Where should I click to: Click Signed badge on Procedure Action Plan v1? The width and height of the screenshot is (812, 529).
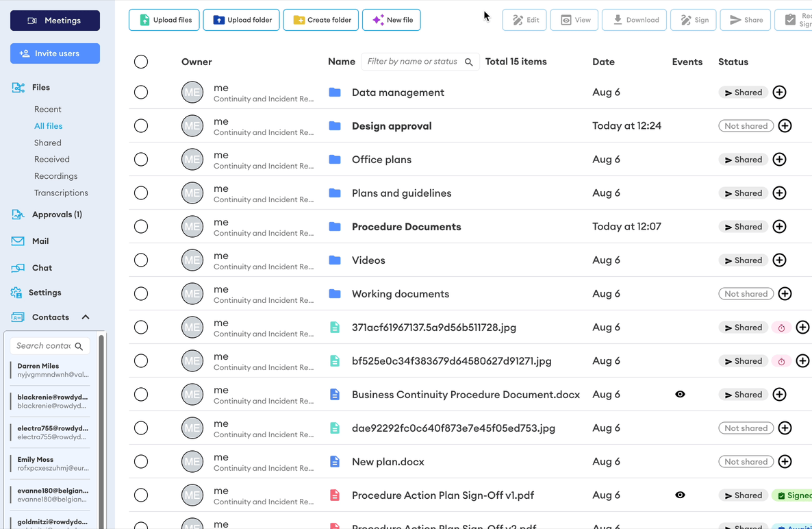tap(792, 495)
